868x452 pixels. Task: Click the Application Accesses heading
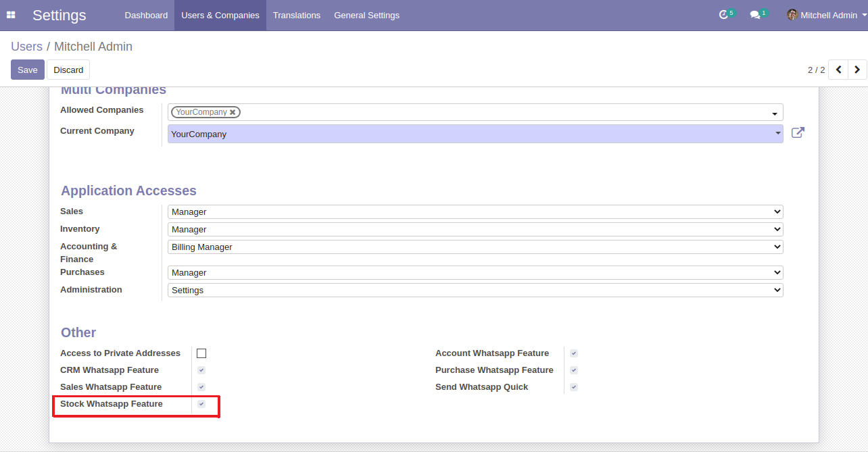[x=128, y=191]
